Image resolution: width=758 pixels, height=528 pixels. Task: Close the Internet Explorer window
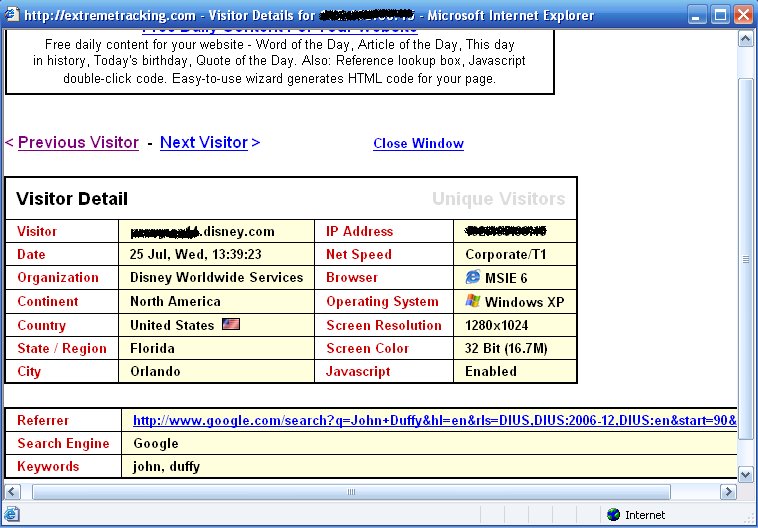point(744,15)
